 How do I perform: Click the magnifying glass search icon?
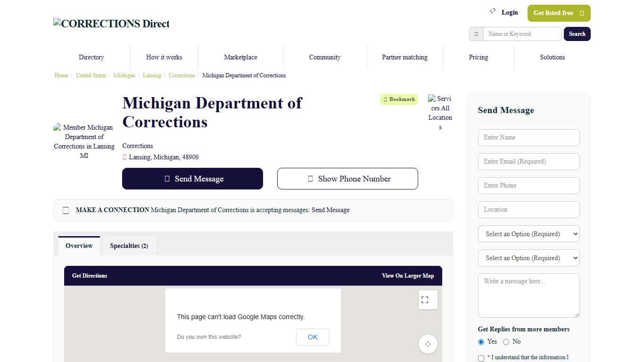[x=476, y=34]
